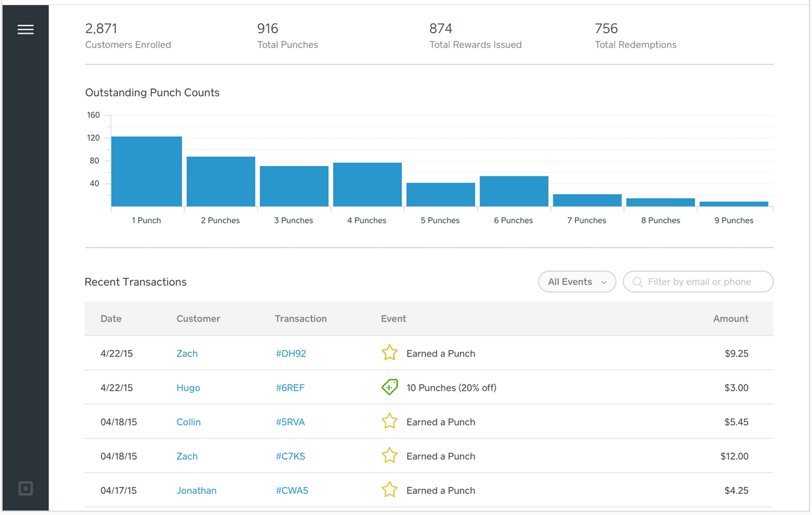The width and height of the screenshot is (812, 515).
Task: Click the star icon in Collin's row
Action: [389, 421]
